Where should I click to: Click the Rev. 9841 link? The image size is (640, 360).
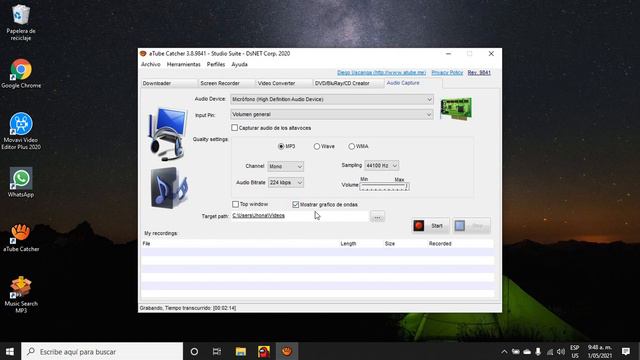(x=479, y=73)
